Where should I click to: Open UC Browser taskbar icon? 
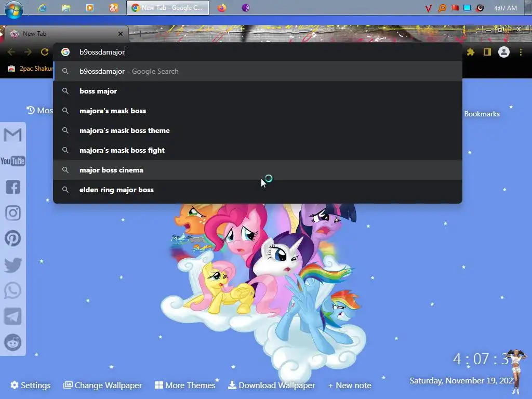tap(114, 8)
